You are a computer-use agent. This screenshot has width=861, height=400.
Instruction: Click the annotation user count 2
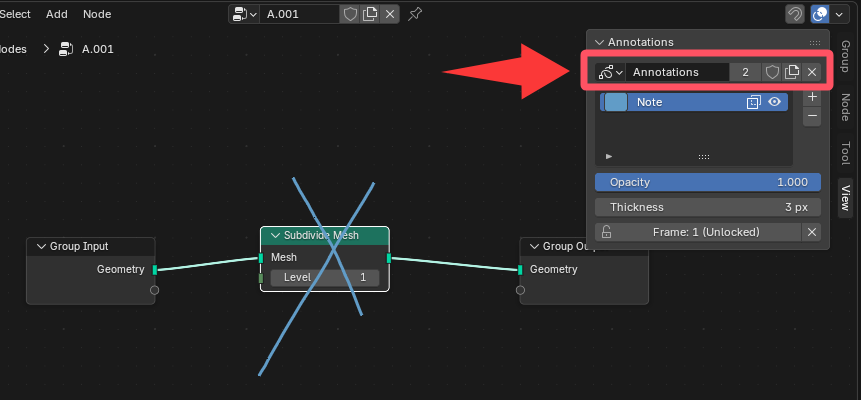coord(745,72)
